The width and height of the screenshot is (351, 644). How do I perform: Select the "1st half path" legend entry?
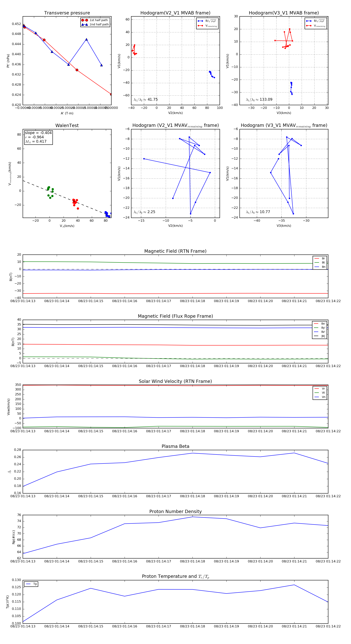(x=95, y=20)
